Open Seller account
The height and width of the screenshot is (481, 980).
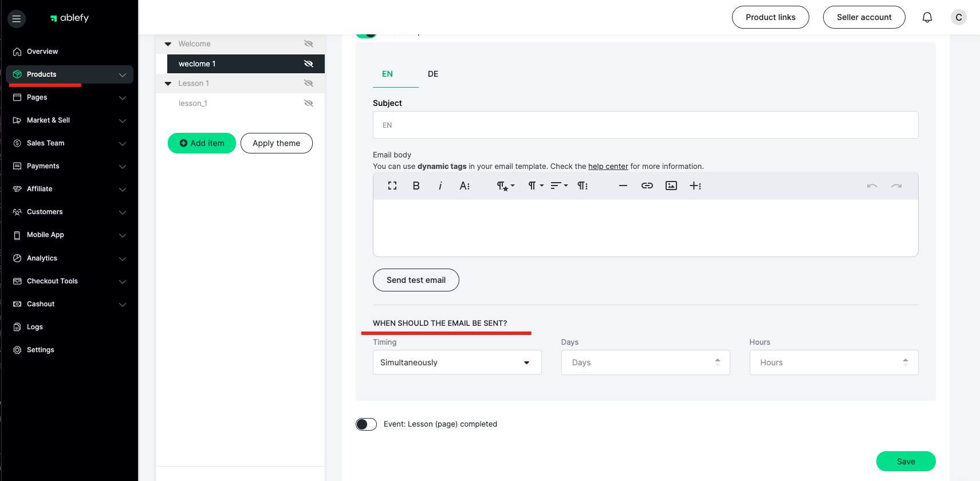coord(864,17)
